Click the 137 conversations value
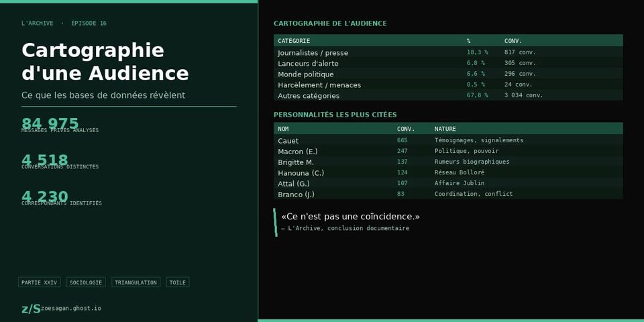Viewport: 644px width, 322px height. [402, 162]
